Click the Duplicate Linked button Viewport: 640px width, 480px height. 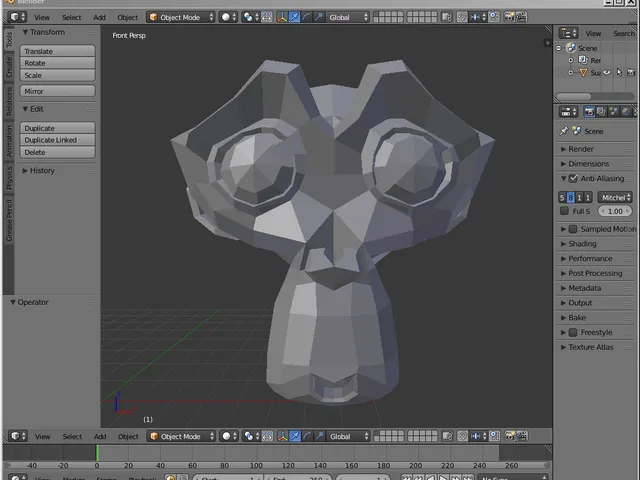(58, 140)
